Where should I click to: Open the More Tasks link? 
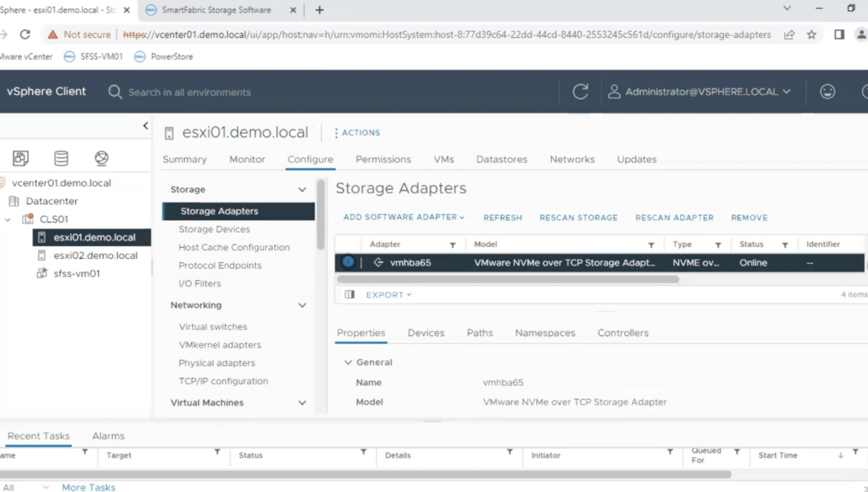pos(88,487)
